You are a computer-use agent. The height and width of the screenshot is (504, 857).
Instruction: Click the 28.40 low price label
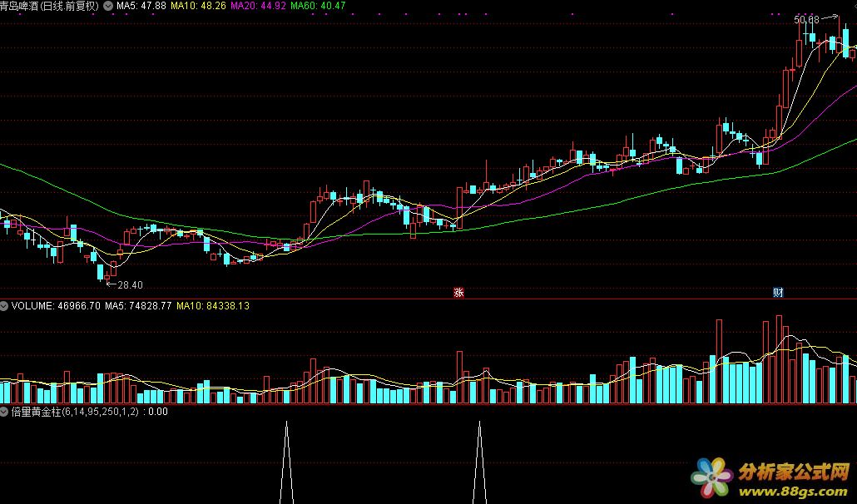(130, 285)
